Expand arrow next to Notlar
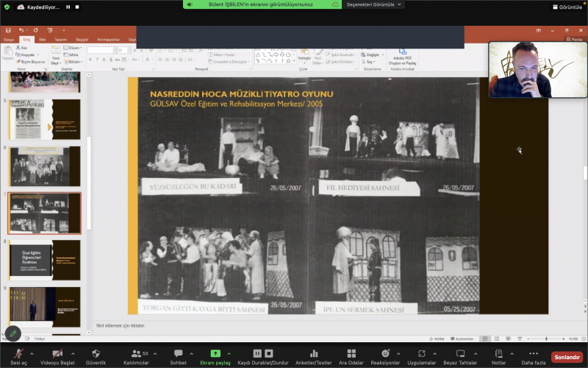The height and width of the screenshot is (368, 588). (512, 354)
